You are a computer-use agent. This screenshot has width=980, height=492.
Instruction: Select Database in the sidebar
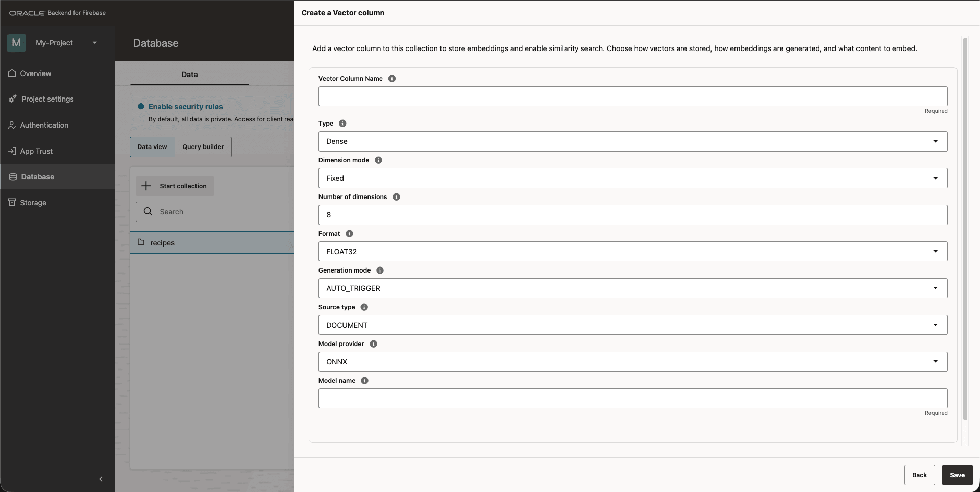point(57,177)
